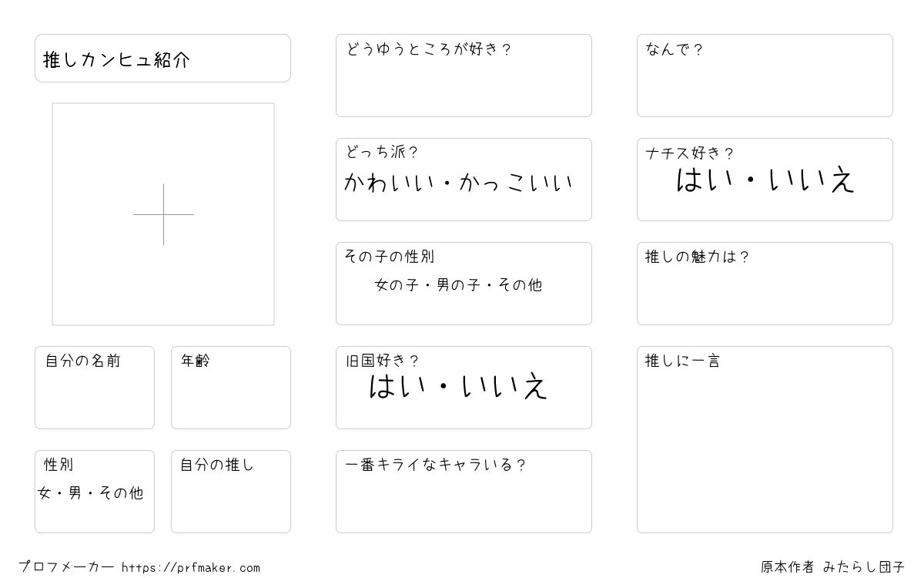Screen dimensions: 924x578
Task: Click the 推しカンヒュ紹介 title box
Action: click(x=162, y=59)
